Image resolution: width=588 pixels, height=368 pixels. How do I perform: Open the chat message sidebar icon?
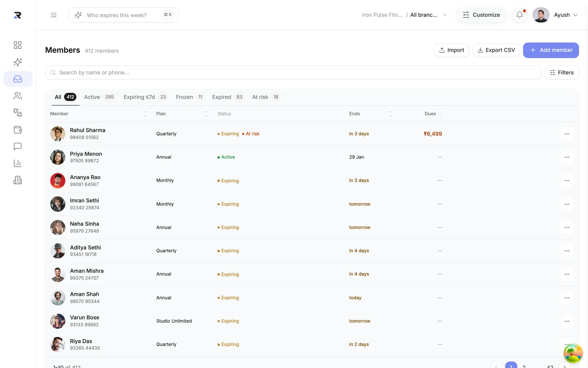[x=18, y=146]
